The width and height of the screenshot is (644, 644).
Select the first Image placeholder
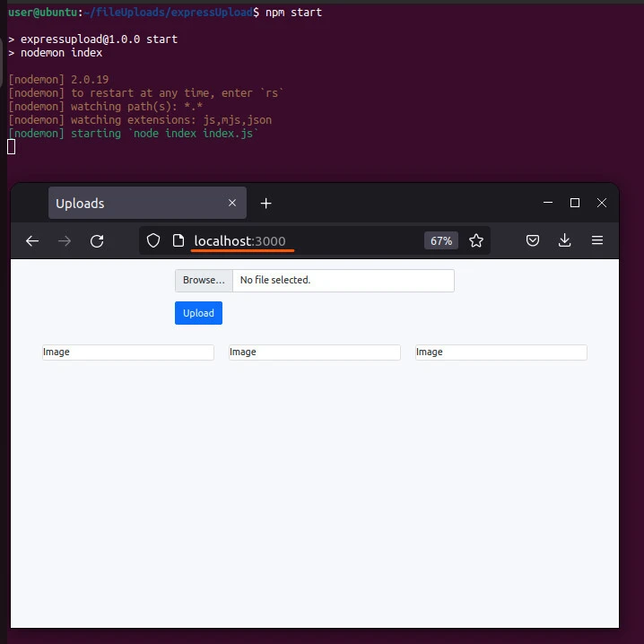pyautogui.click(x=127, y=352)
